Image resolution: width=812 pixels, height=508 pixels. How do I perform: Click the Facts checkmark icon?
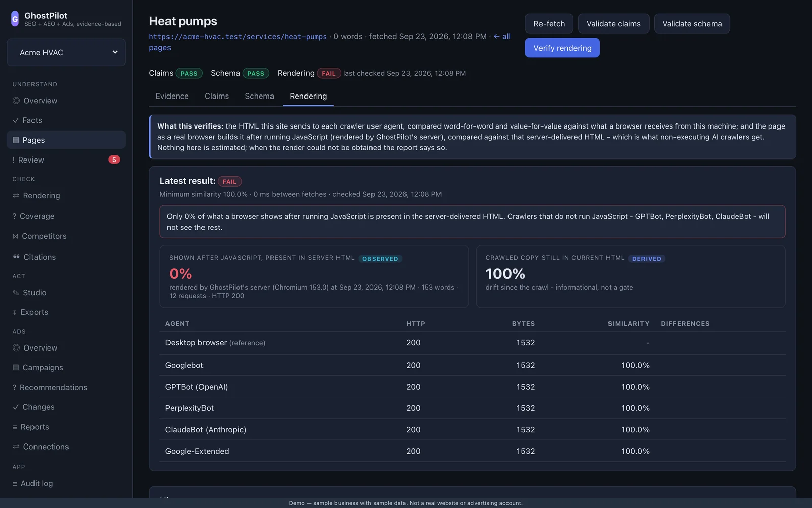(16, 120)
